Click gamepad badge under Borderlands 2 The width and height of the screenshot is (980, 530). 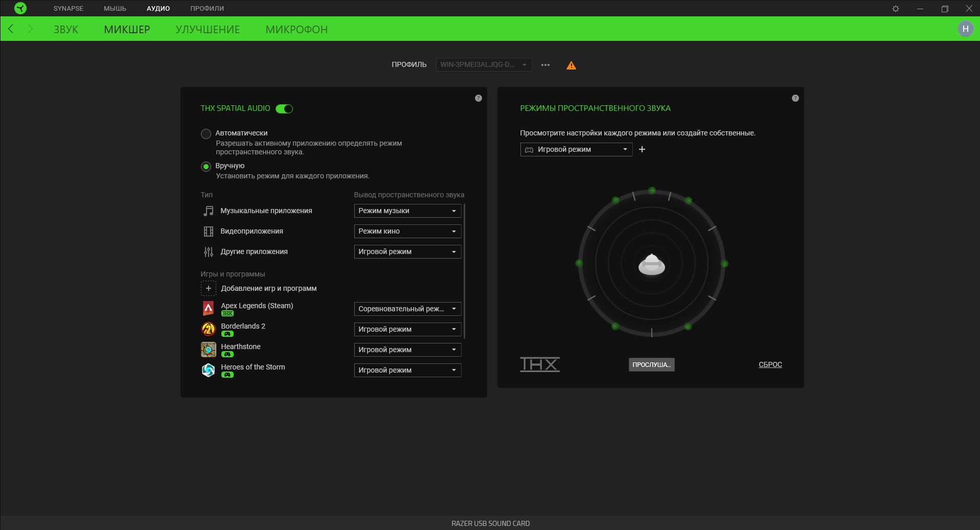pyautogui.click(x=227, y=334)
